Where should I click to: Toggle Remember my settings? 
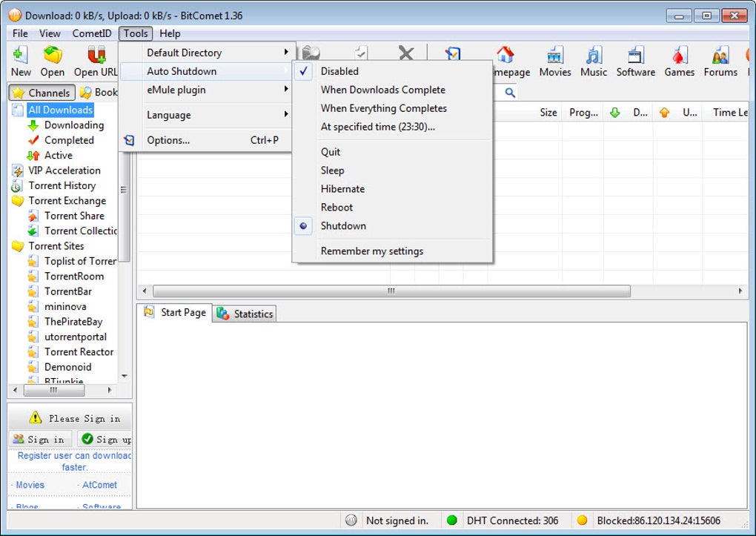(x=393, y=251)
